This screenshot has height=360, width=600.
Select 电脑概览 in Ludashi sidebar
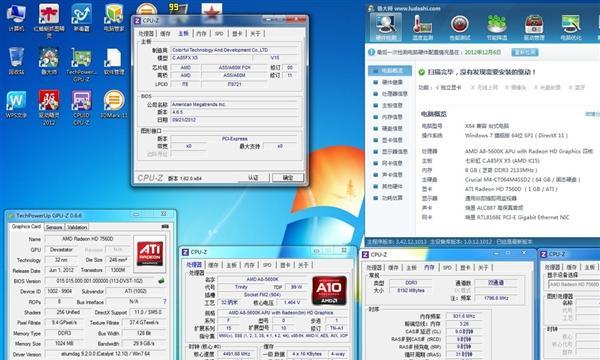[390, 71]
